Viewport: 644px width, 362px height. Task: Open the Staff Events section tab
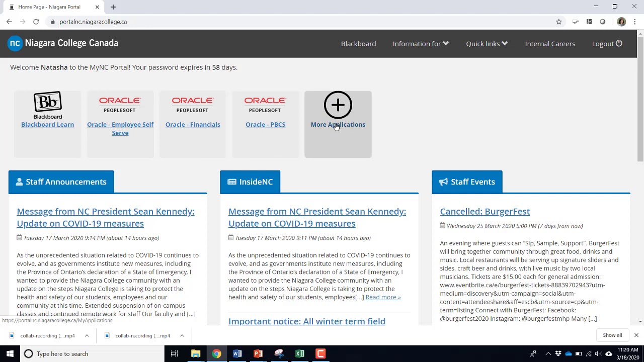pyautogui.click(x=467, y=182)
